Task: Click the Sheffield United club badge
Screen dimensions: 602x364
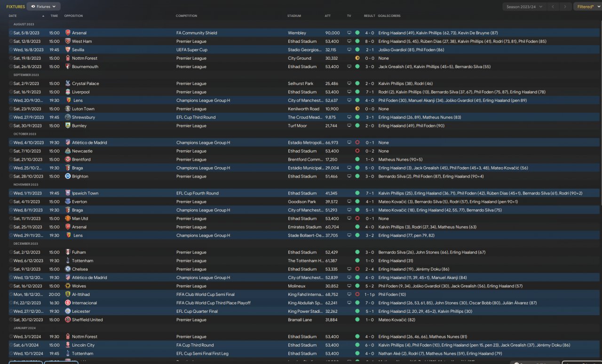Action: point(68,320)
